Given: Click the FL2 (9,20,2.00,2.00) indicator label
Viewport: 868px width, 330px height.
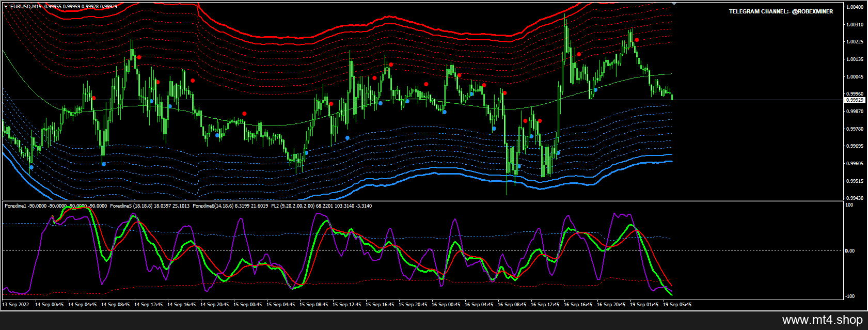Looking at the screenshot, I should (x=292, y=206).
